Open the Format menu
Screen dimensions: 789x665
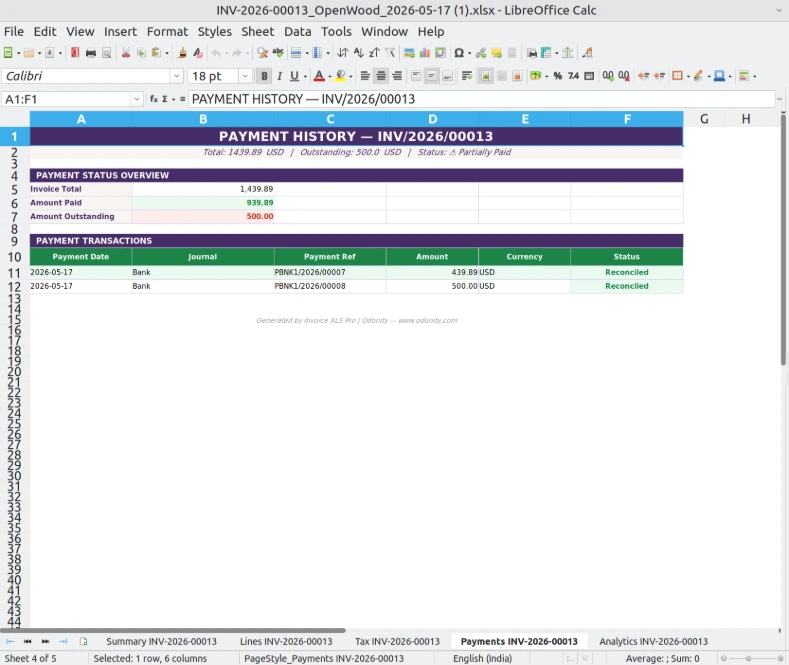(x=167, y=32)
